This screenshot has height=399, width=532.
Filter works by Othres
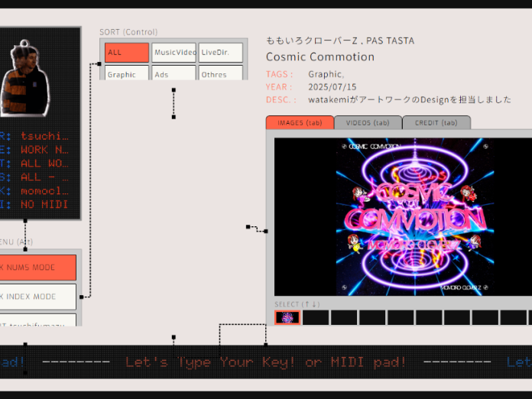(x=221, y=73)
